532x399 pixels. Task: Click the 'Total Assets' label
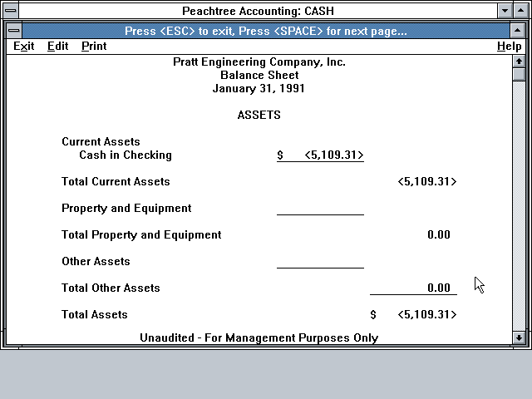tap(94, 314)
